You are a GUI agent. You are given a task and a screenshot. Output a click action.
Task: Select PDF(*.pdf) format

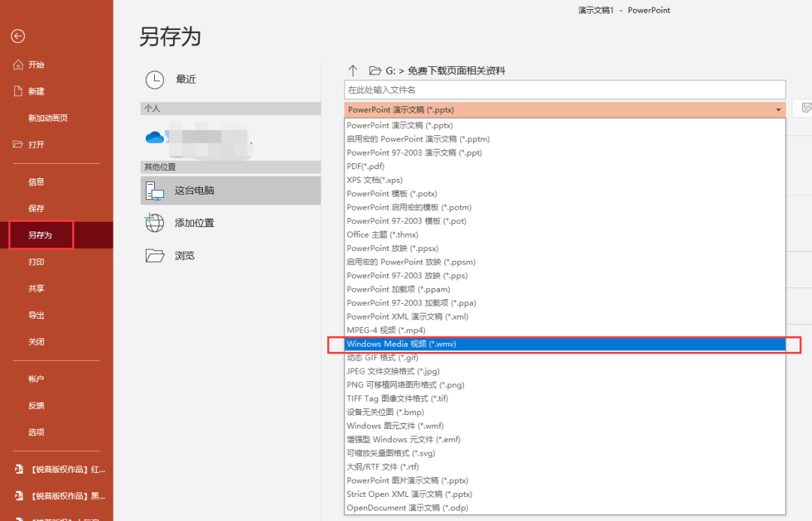565,166
